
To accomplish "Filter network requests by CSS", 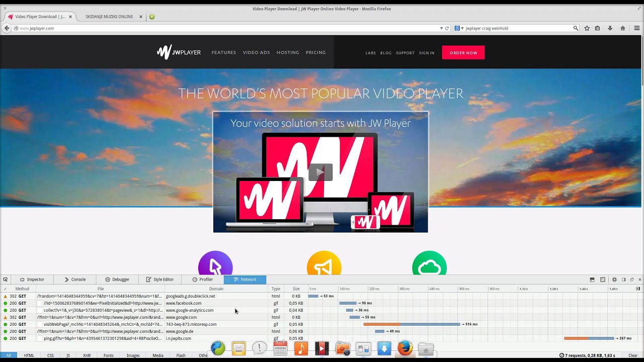I will pos(50,355).
